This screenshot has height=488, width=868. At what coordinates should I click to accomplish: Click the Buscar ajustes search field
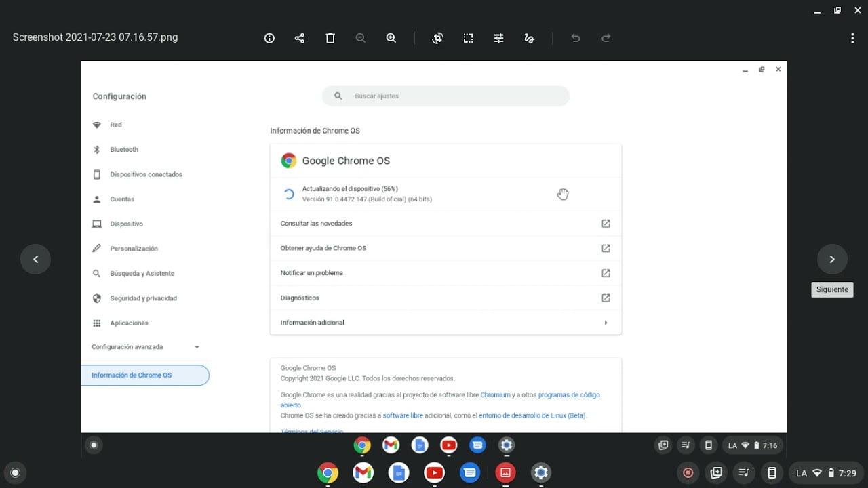[446, 96]
